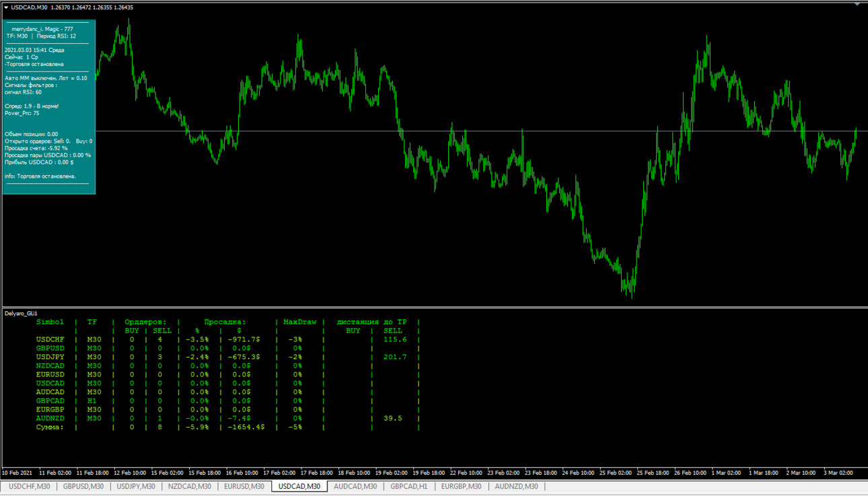Click AUDNZD symbol in the Delyaro_GLi1 table
Viewport: 868px width, 497px height.
click(50, 418)
